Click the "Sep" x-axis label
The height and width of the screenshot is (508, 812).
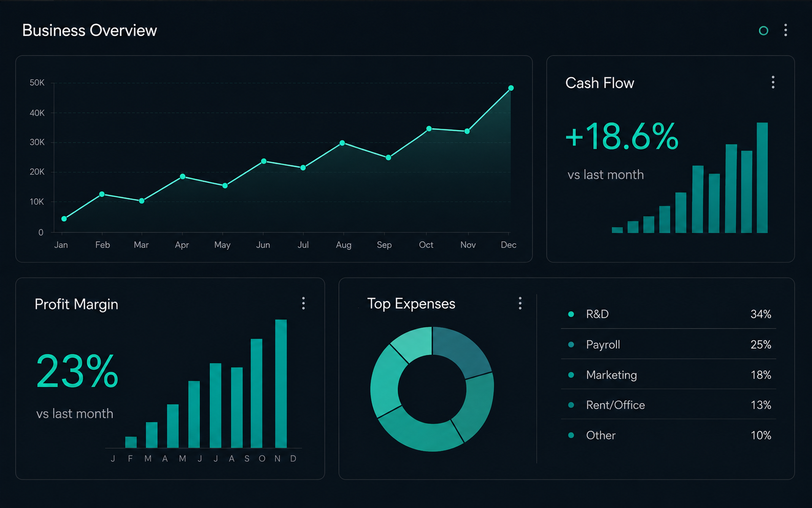pyautogui.click(x=384, y=245)
